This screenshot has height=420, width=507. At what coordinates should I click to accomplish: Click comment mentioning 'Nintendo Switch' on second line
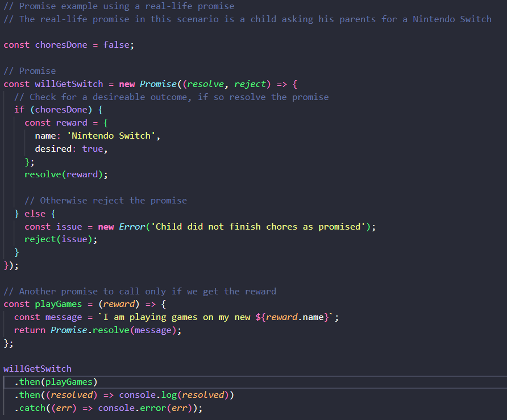(x=248, y=19)
